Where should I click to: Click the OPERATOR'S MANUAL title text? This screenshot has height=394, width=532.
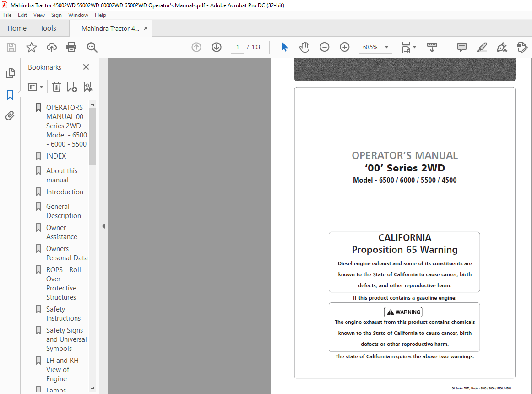click(404, 155)
